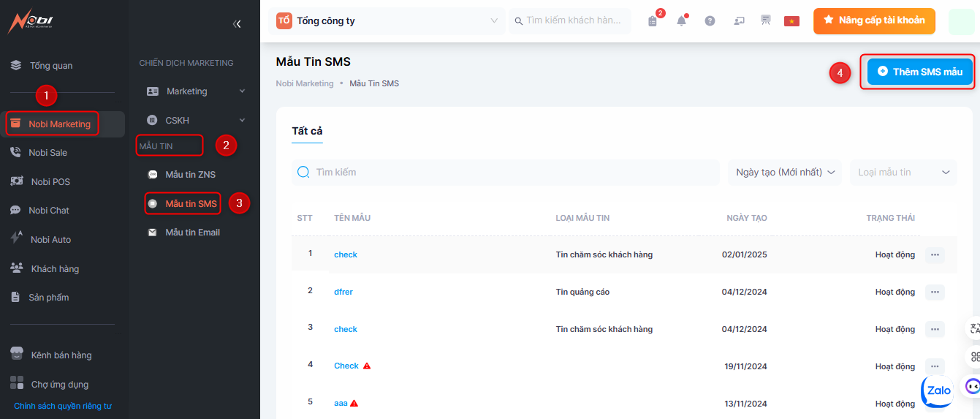
Task: Select Mẫu tin ZNS in sidebar
Action: tap(190, 175)
